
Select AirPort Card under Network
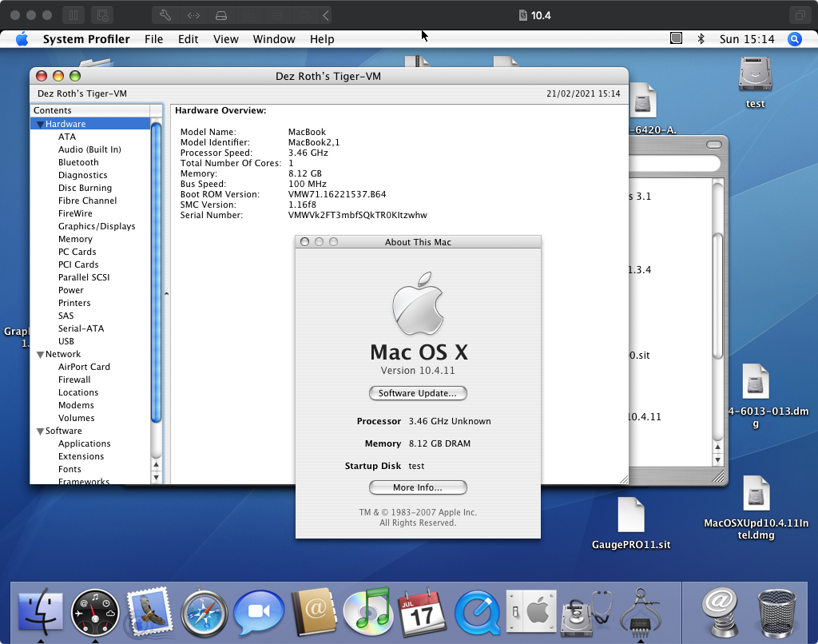(x=84, y=367)
